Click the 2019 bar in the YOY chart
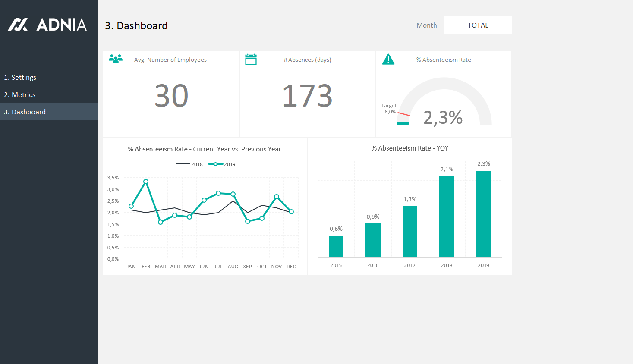 (x=483, y=214)
